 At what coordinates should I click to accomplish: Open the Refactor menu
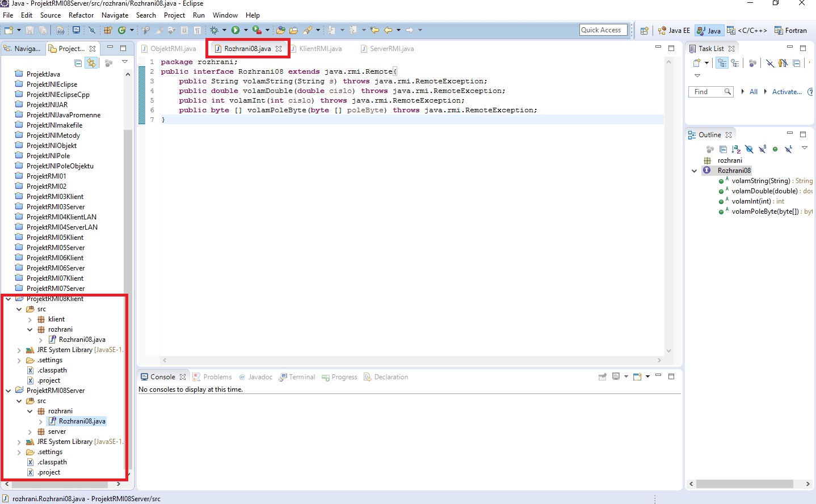click(x=81, y=15)
